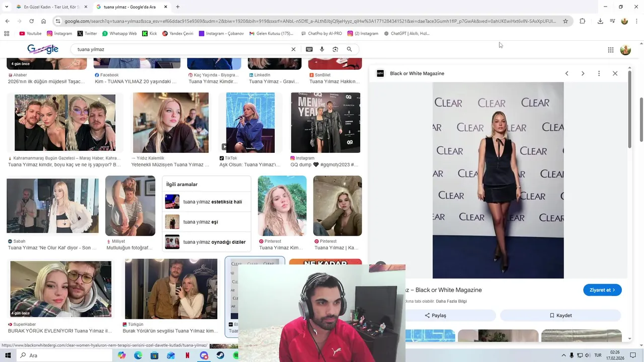Select the tuana yılmaz Google search tab

click(x=132, y=7)
